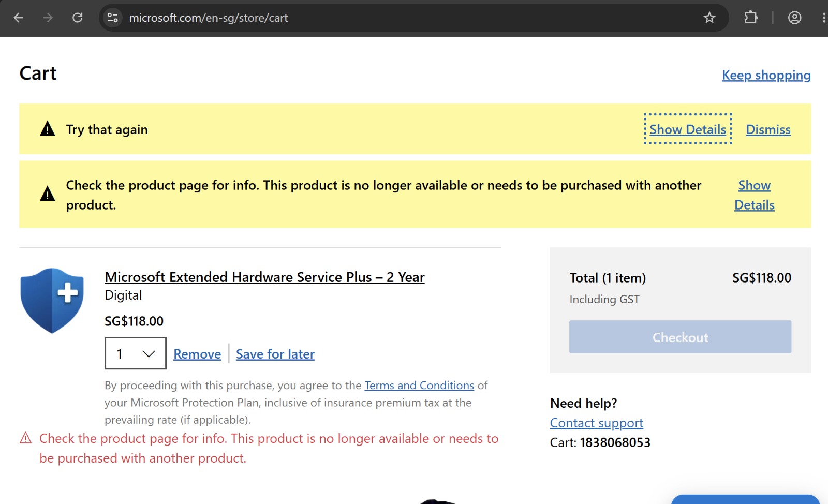Click the Need help? heading
Viewport: 828px width, 504px height.
click(x=584, y=403)
